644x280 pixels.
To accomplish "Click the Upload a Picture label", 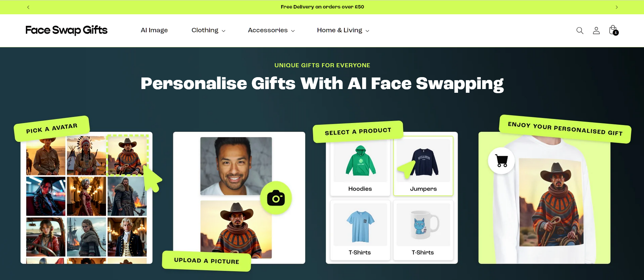I will (x=206, y=261).
